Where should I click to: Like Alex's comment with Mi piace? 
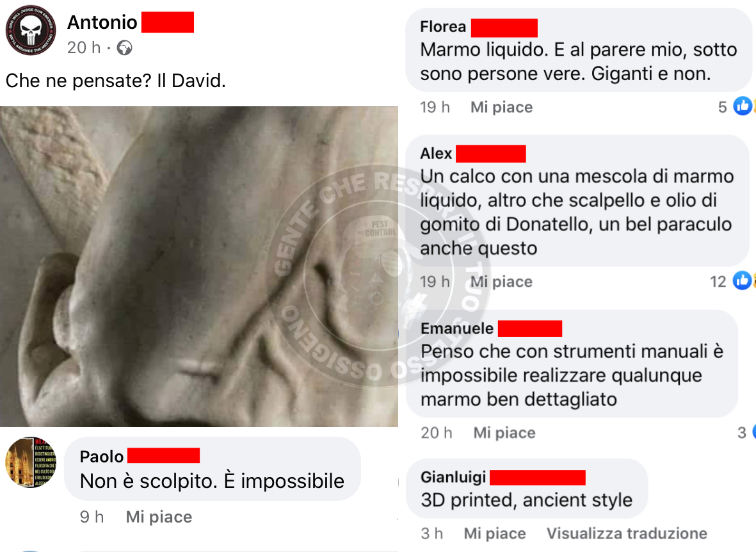pos(501,282)
